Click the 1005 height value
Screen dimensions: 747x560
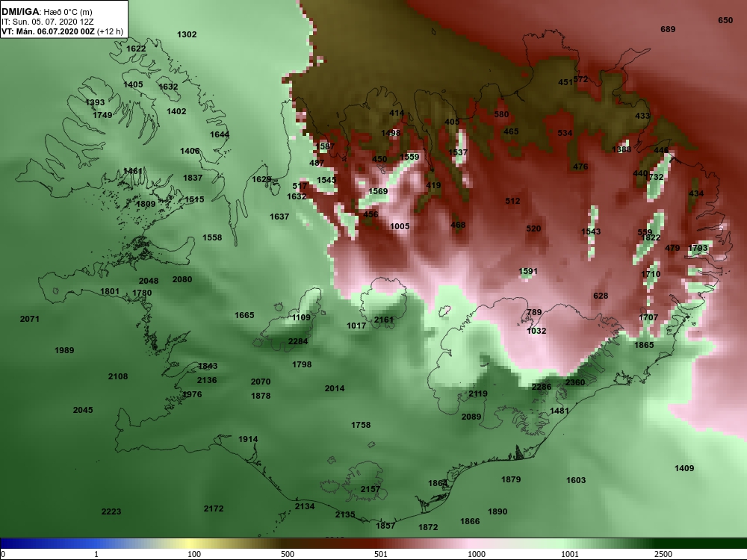click(400, 227)
